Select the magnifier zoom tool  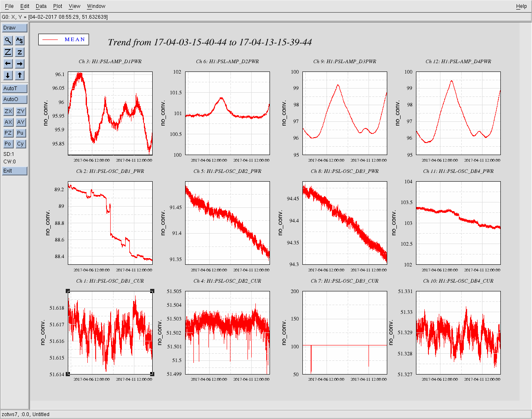(8, 40)
